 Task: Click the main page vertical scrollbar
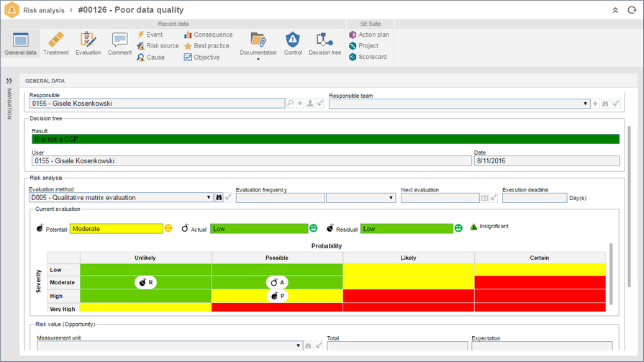point(629,207)
